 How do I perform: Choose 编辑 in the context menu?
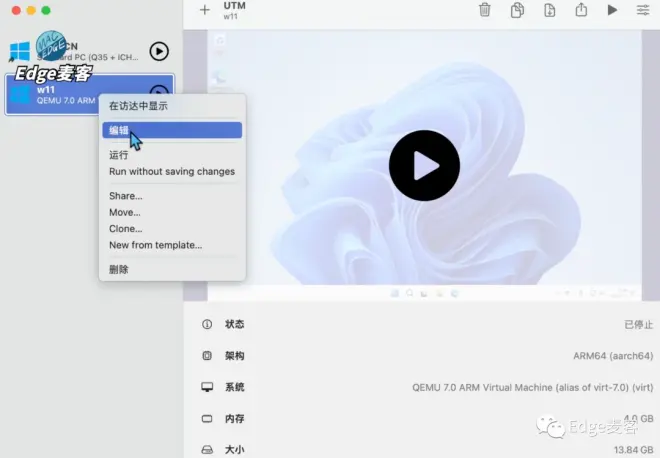click(172, 130)
